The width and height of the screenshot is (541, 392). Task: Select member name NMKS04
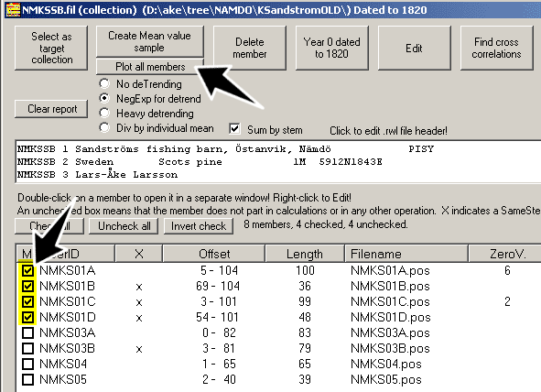[63, 364]
